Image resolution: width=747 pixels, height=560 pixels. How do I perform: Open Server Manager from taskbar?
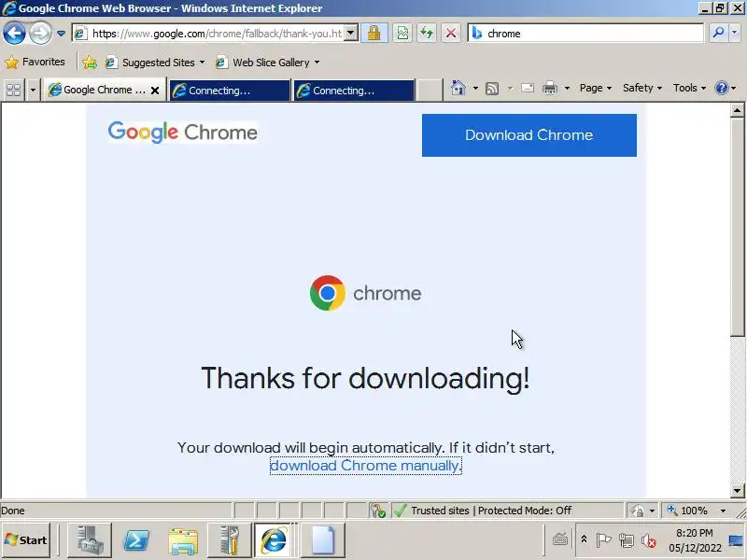(x=90, y=540)
